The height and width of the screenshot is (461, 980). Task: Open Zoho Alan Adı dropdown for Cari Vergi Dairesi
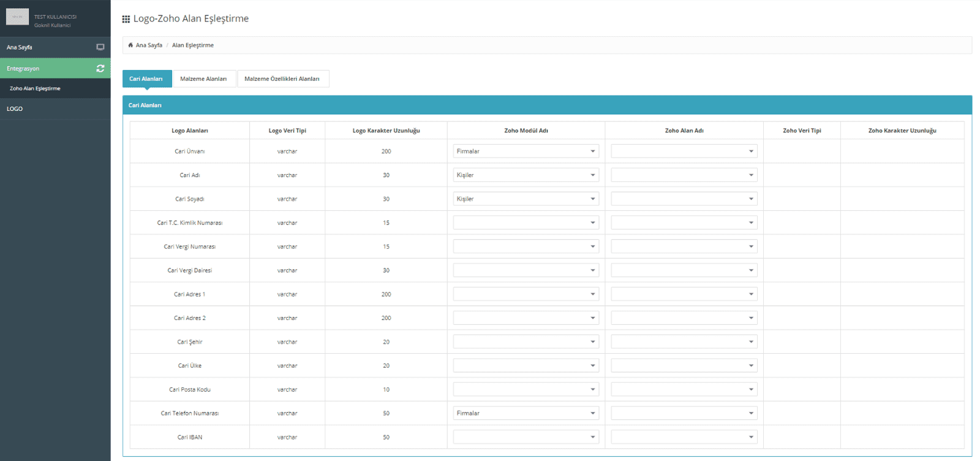click(x=684, y=270)
